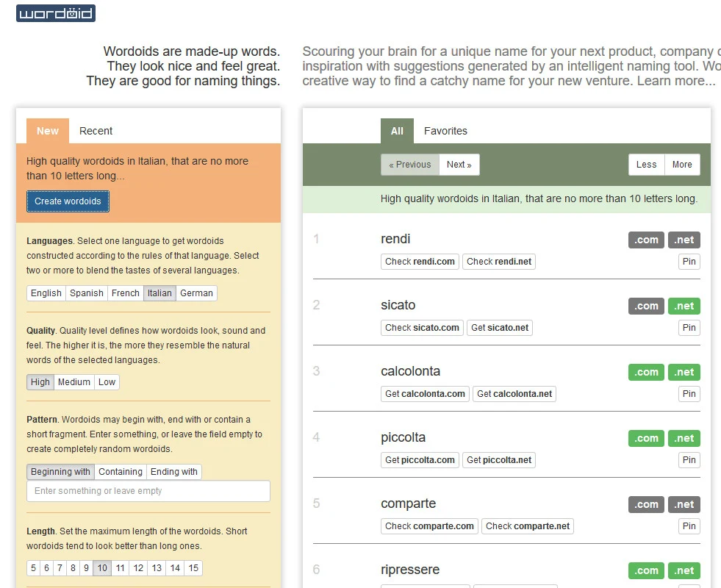The image size is (721, 588).
Task: Select Medium quality level
Action: click(x=74, y=382)
